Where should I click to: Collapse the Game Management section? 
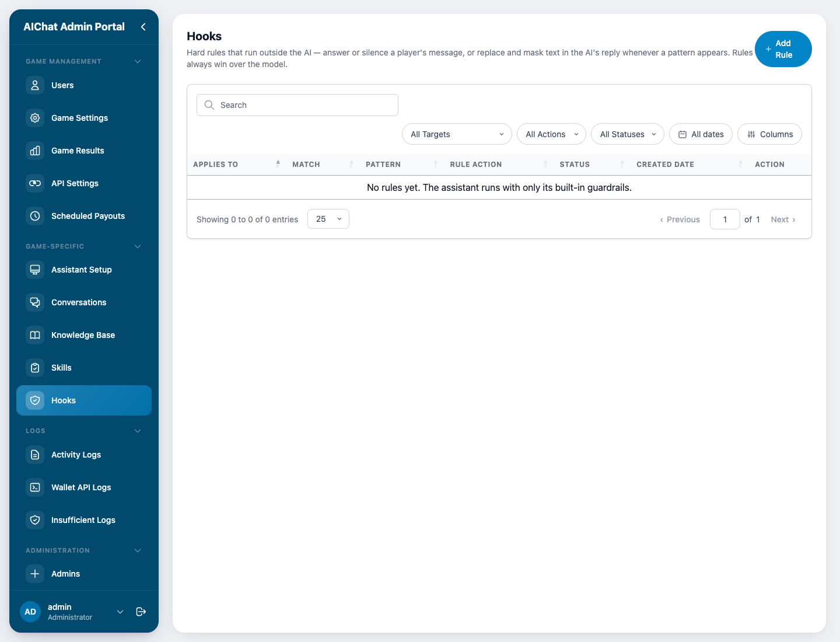[x=138, y=61]
